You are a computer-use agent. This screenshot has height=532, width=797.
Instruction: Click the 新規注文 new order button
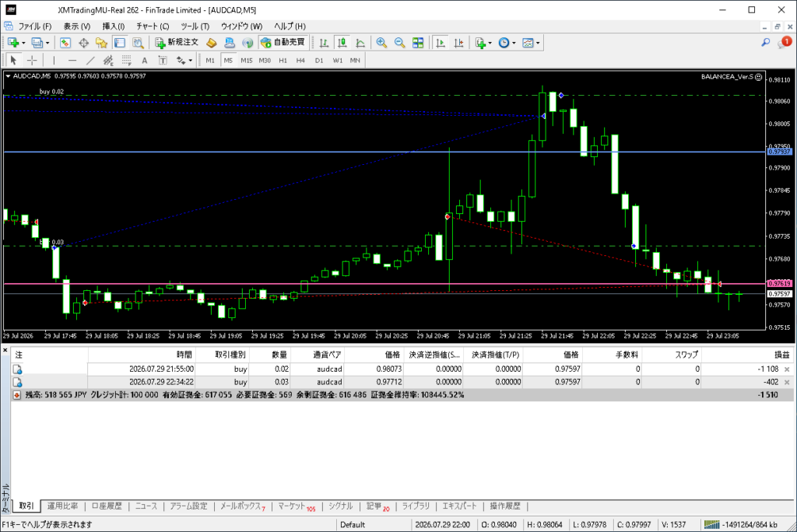click(x=177, y=43)
